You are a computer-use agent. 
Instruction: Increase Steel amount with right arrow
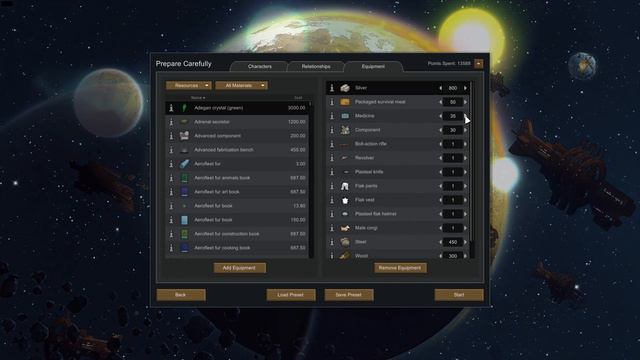click(x=465, y=242)
